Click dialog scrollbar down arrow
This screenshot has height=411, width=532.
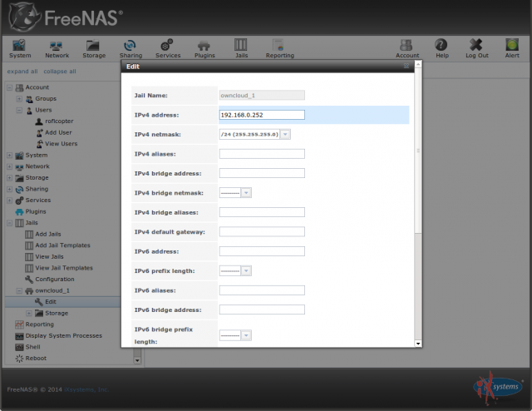pyautogui.click(x=418, y=344)
